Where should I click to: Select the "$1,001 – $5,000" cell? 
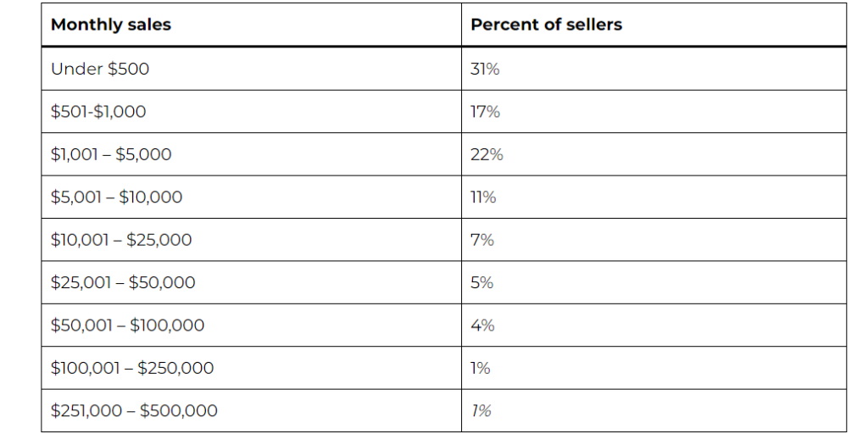tap(111, 154)
